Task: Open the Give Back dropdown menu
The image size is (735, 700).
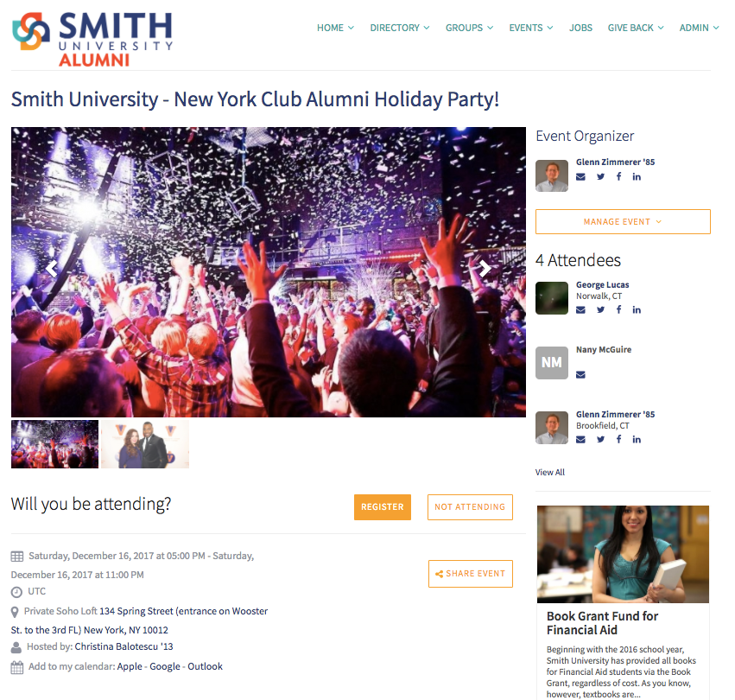Action: coord(636,28)
